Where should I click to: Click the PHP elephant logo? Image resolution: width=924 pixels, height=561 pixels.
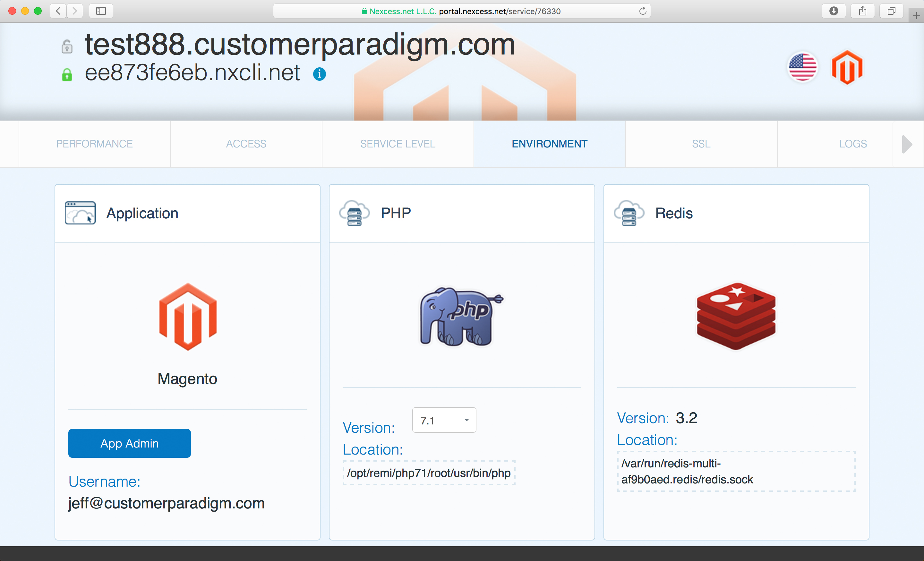click(x=462, y=317)
